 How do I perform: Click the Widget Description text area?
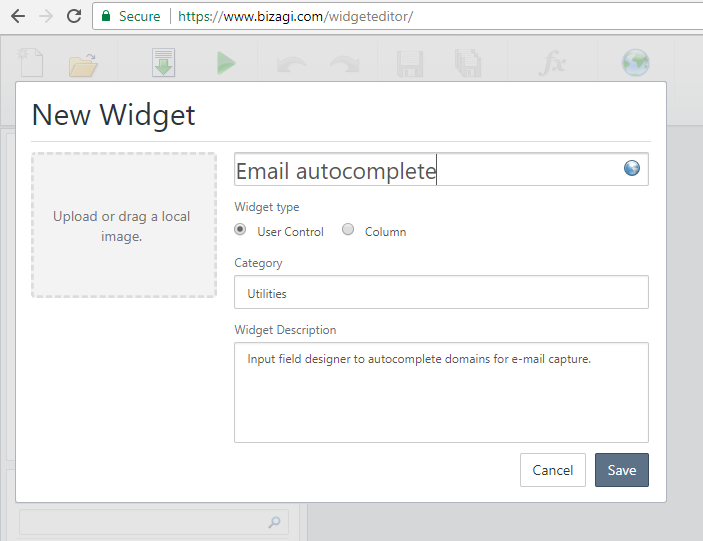tap(441, 393)
